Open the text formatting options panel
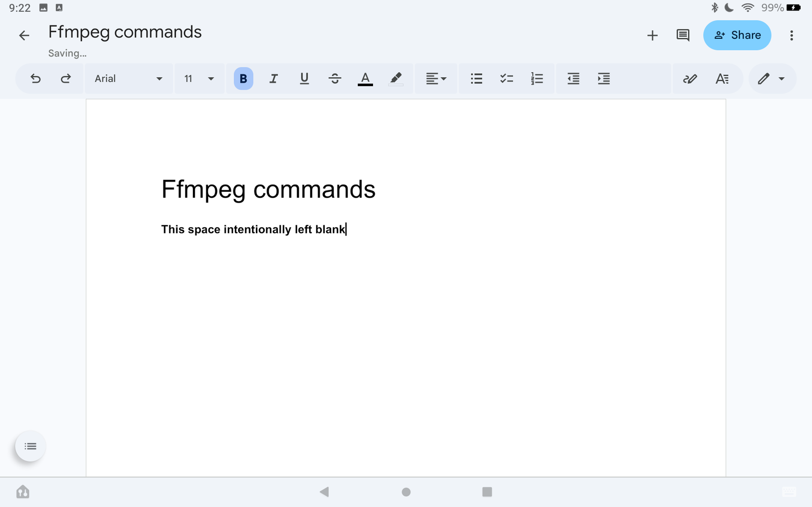812x507 pixels. 722,79
